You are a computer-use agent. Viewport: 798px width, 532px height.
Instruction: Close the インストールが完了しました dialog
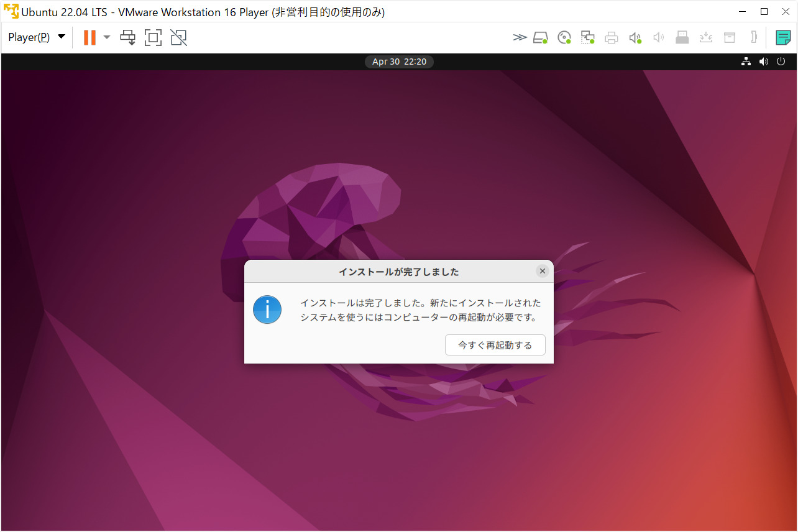click(x=543, y=271)
